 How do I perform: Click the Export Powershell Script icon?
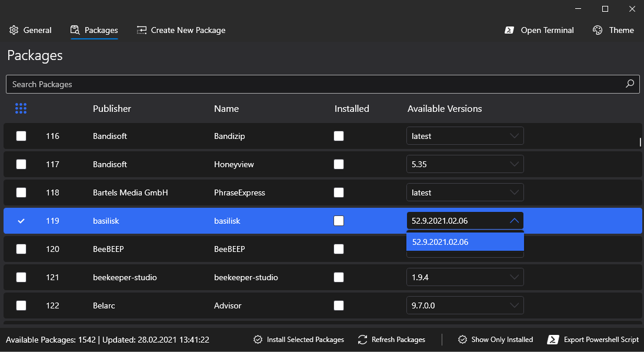pyautogui.click(x=553, y=340)
